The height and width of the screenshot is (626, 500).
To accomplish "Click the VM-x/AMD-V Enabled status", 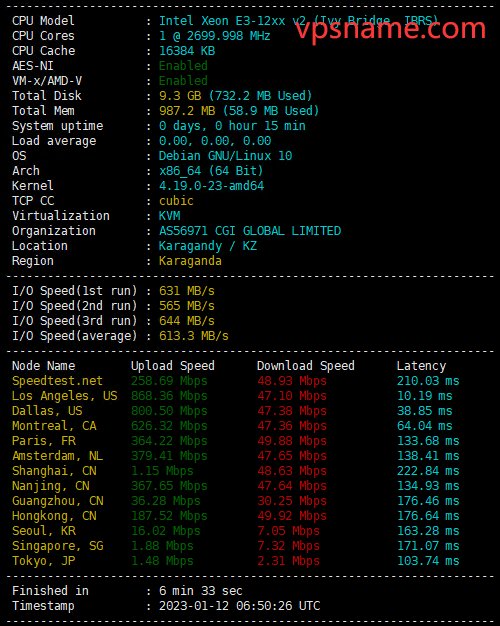I will point(183,81).
